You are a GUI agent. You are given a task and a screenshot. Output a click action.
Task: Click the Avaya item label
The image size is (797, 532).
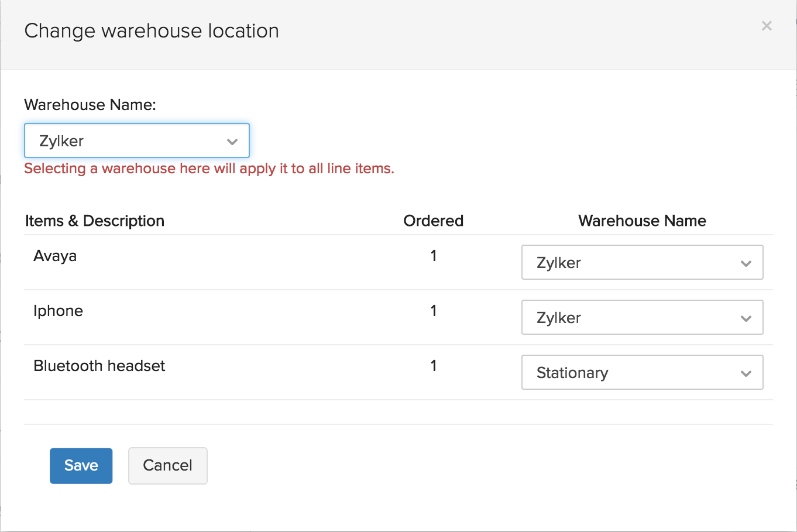(55, 256)
